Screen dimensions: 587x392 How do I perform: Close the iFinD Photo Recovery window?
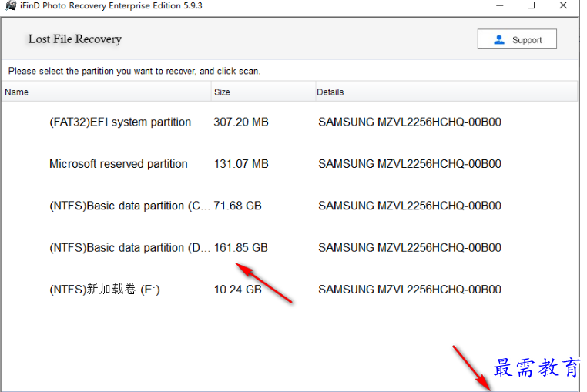563,5
